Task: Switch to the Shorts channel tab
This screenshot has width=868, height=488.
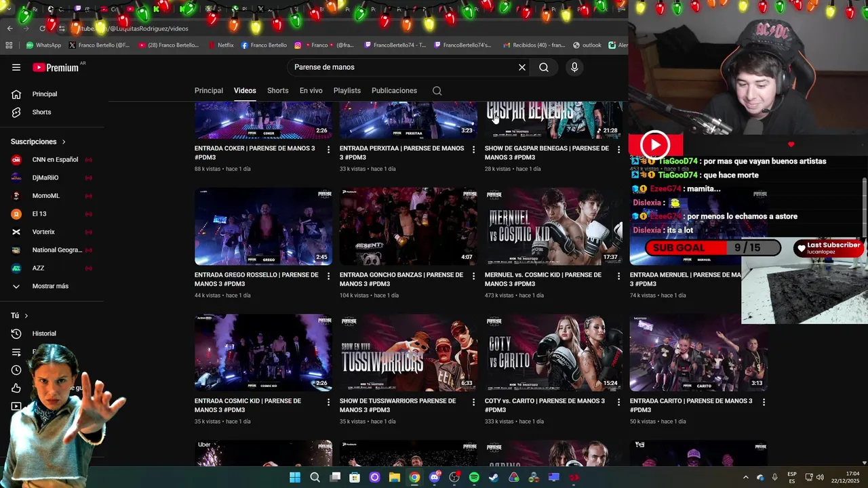Action: click(277, 91)
